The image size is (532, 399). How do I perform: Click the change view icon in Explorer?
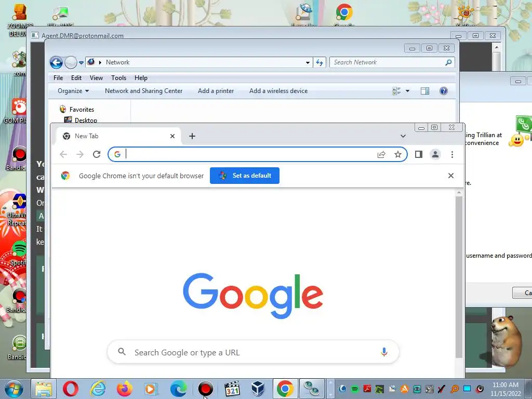(396, 91)
